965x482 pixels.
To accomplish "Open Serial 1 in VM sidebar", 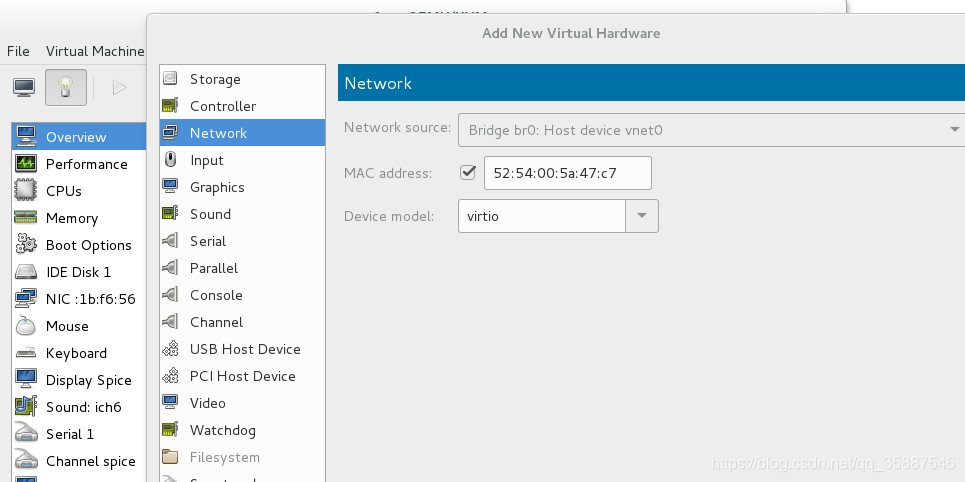I will [79, 434].
